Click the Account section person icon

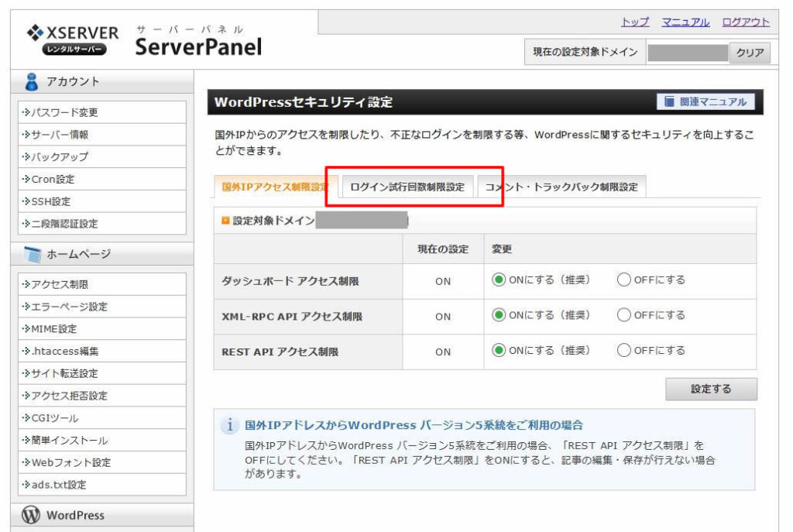[31, 81]
